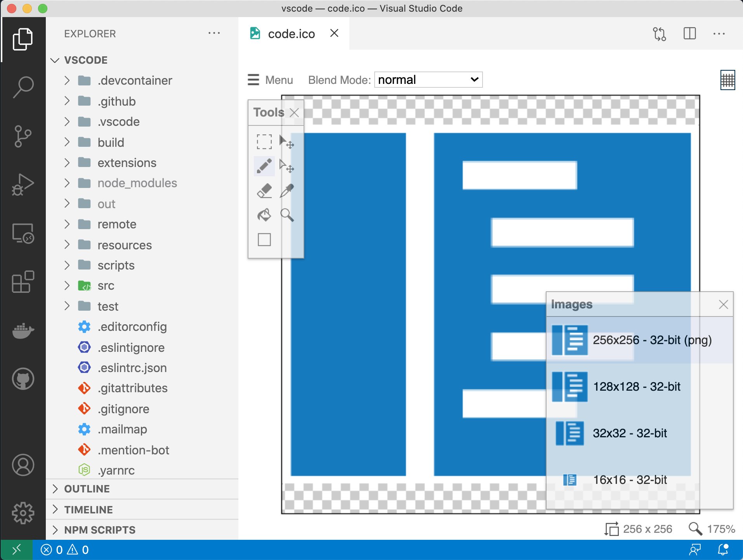743x560 pixels.
Task: Open changes compare icon in editor title
Action: pos(659,34)
